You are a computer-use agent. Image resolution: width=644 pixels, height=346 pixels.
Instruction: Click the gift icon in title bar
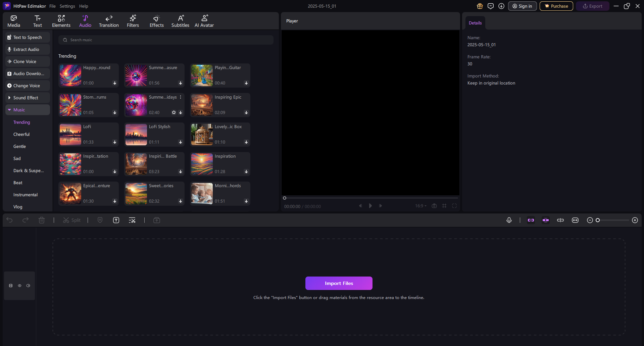[x=480, y=6]
